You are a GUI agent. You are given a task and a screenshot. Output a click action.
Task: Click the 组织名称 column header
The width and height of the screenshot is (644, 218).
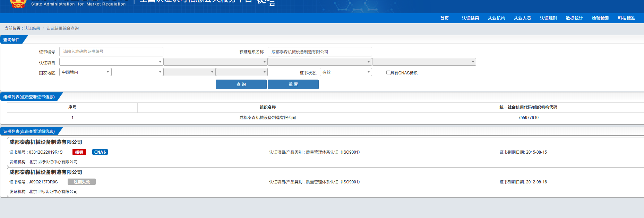tap(268, 107)
